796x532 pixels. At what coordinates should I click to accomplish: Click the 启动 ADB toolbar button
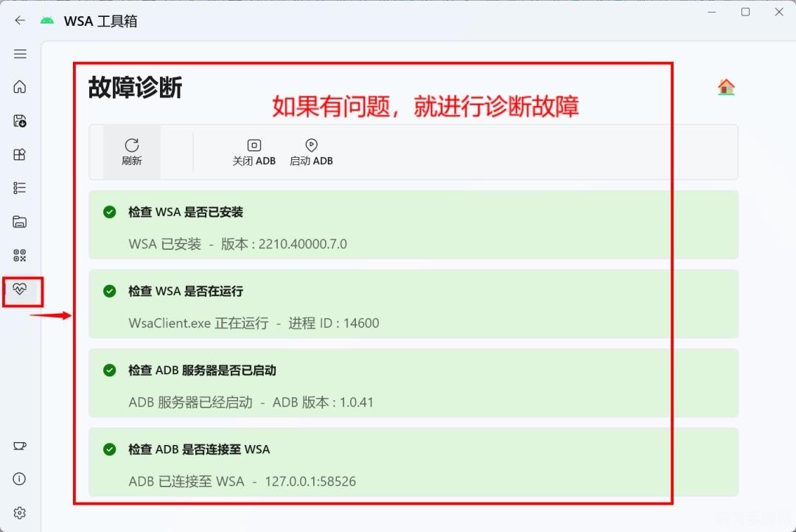[311, 152]
